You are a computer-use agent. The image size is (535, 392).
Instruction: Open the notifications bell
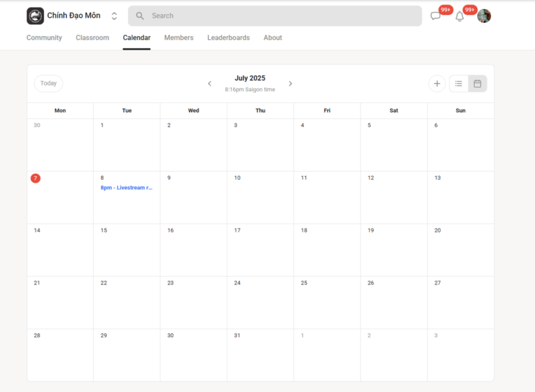(460, 16)
